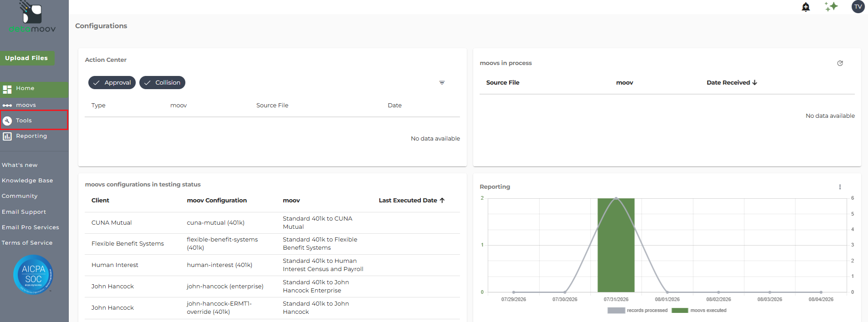Toggle the Collision filter chip
Image resolution: width=868 pixels, height=322 pixels.
point(162,83)
